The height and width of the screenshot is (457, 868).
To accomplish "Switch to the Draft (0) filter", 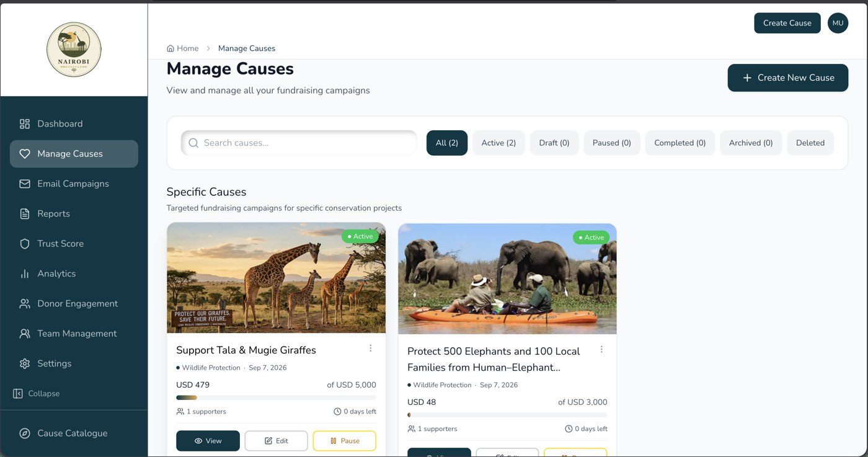I will coord(554,143).
